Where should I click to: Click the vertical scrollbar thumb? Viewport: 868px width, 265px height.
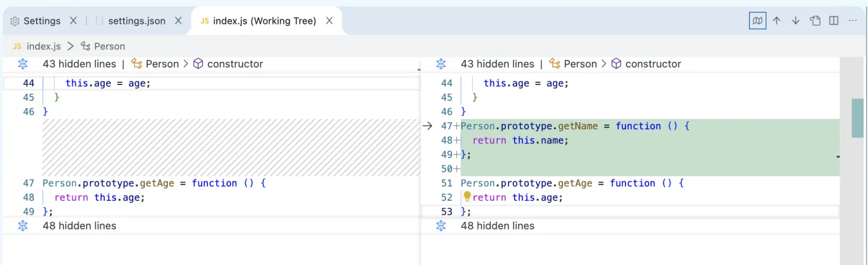(857, 118)
